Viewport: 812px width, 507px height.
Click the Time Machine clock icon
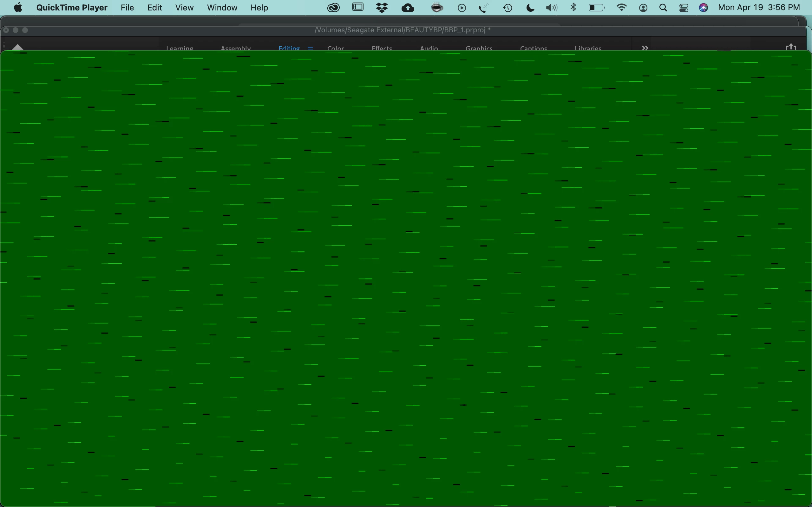508,8
